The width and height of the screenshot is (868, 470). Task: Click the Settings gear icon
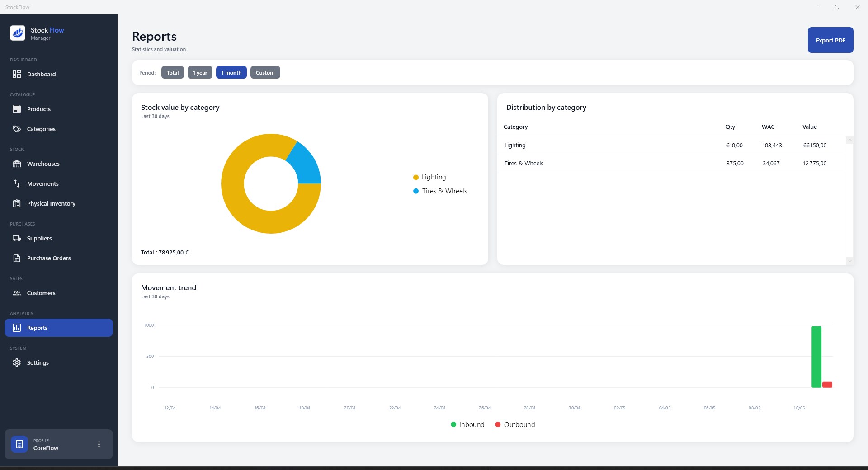pos(17,362)
